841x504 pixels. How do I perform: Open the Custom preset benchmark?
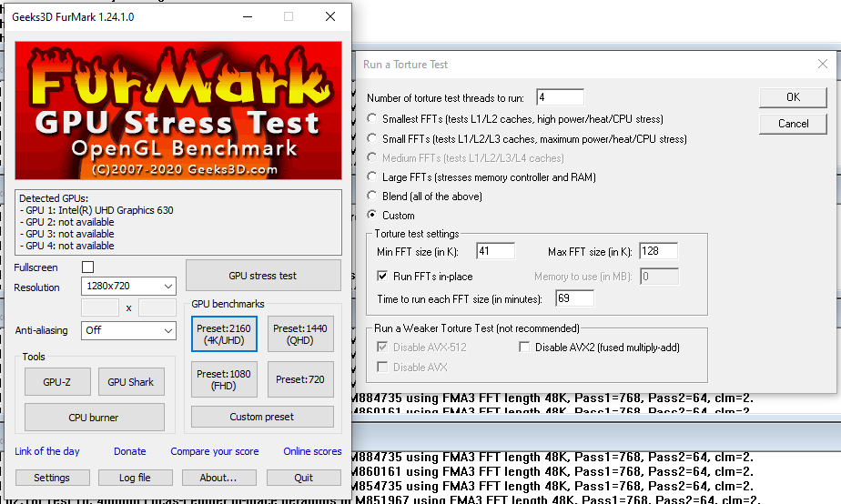[262, 417]
